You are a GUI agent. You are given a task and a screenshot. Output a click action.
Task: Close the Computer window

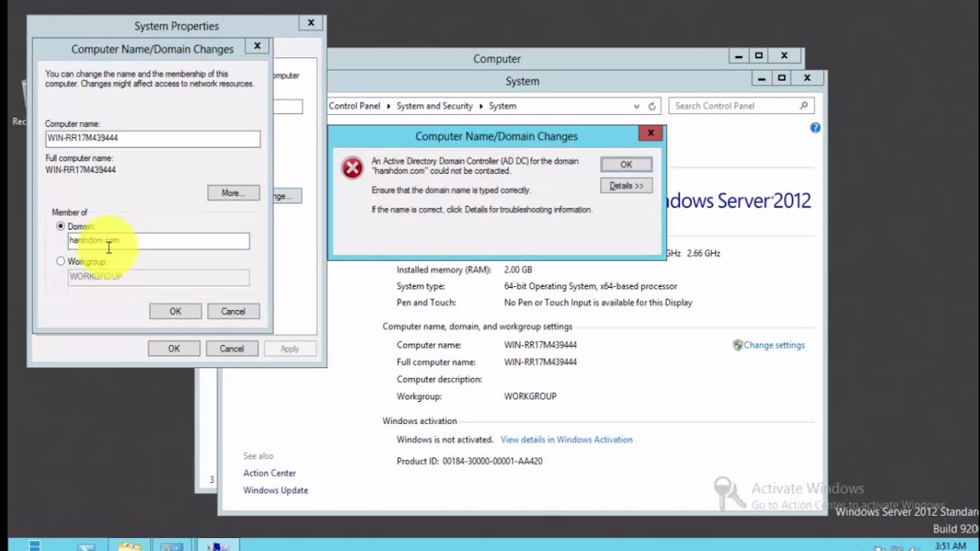(784, 56)
